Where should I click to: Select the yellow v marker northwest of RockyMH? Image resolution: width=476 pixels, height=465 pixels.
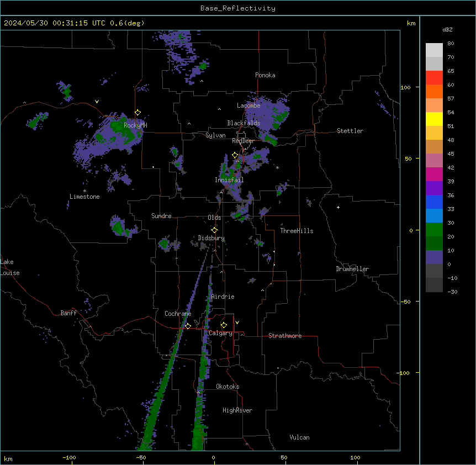click(x=97, y=102)
